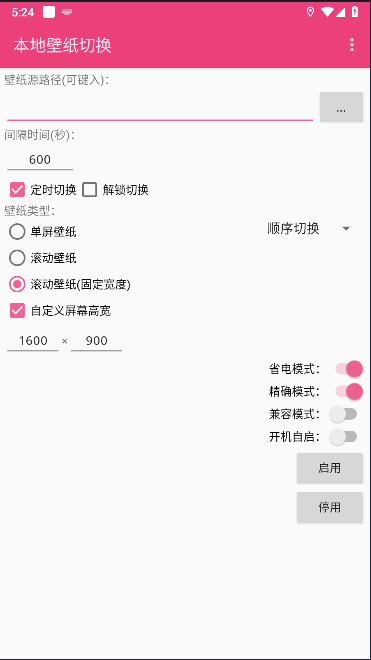This screenshot has width=371, height=660.
Task: Tap the white square notification icon
Action: tap(49, 12)
